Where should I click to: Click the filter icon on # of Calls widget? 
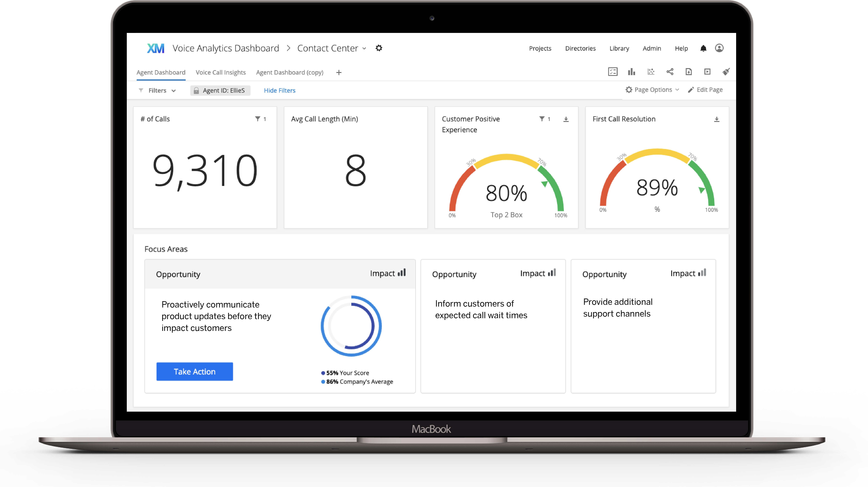point(257,119)
